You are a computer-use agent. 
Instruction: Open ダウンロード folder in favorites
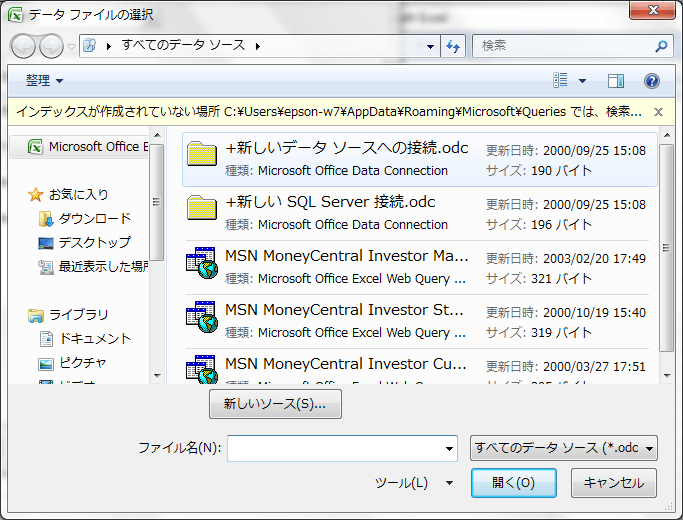pyautogui.click(x=95, y=218)
